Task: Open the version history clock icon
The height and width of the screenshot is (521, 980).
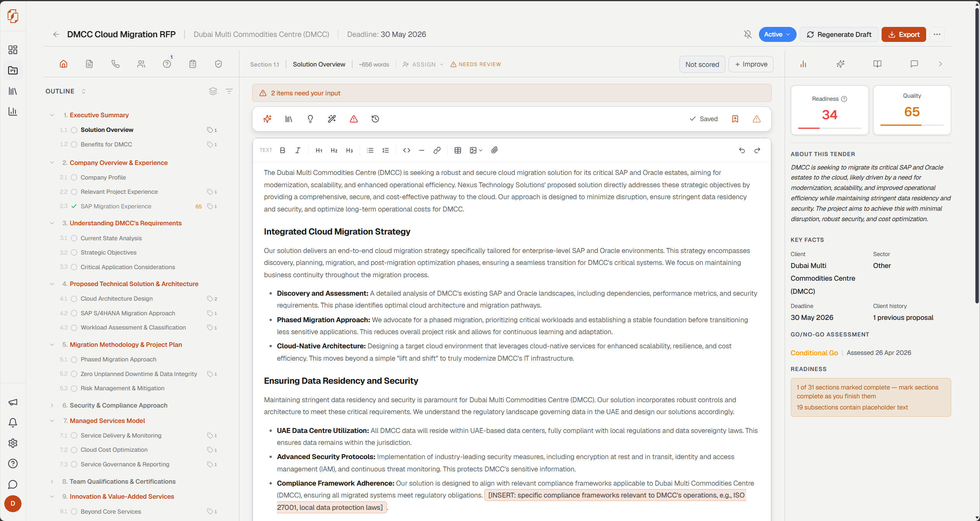Action: 375,119
